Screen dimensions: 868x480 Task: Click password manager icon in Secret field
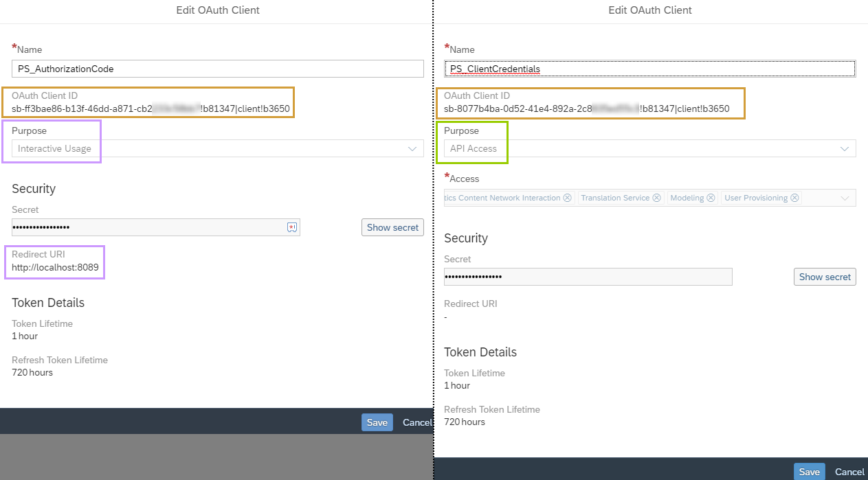tap(291, 227)
